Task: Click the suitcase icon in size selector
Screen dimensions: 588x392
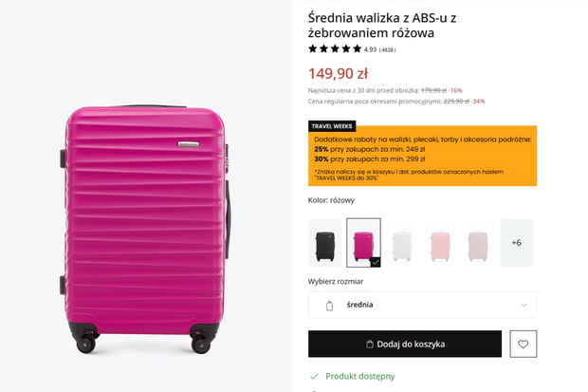Action: coord(329,306)
